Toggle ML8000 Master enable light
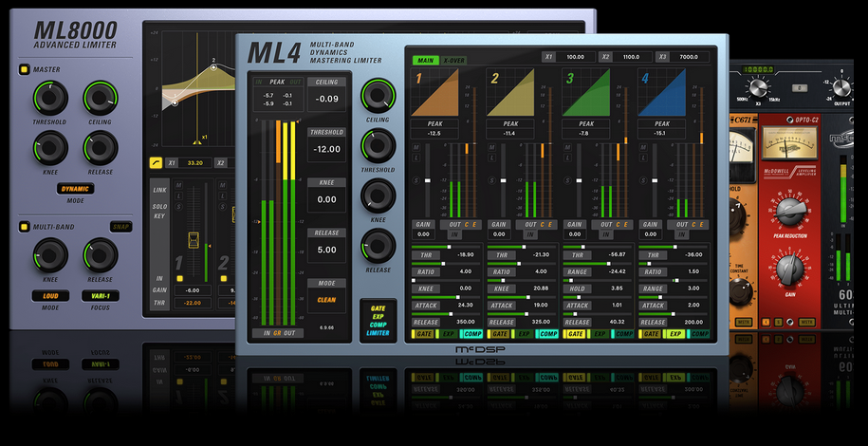Image resolution: width=868 pixels, height=446 pixels. tap(25, 70)
